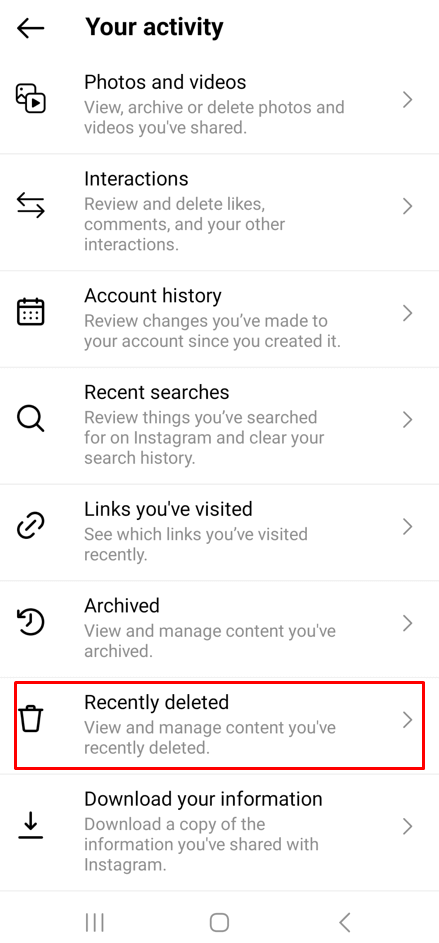Select the Photos and videos gallery icon
439x943 pixels.
pyautogui.click(x=31, y=99)
